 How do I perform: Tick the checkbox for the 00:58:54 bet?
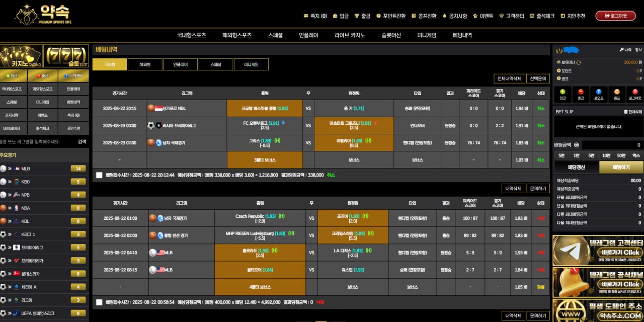[x=99, y=302]
